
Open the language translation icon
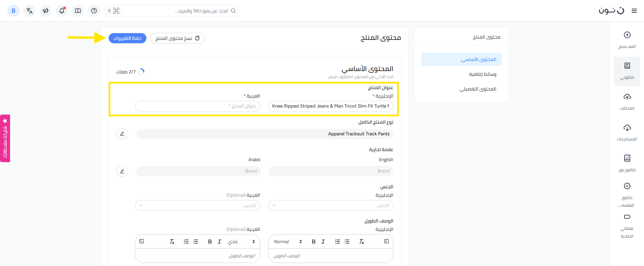click(x=30, y=11)
